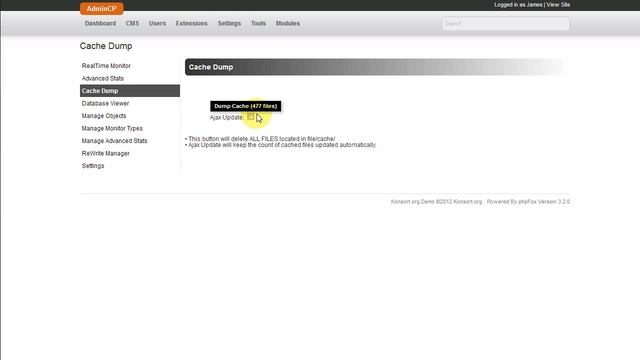640x360 pixels.
Task: Focus the Search input field
Action: click(x=506, y=24)
